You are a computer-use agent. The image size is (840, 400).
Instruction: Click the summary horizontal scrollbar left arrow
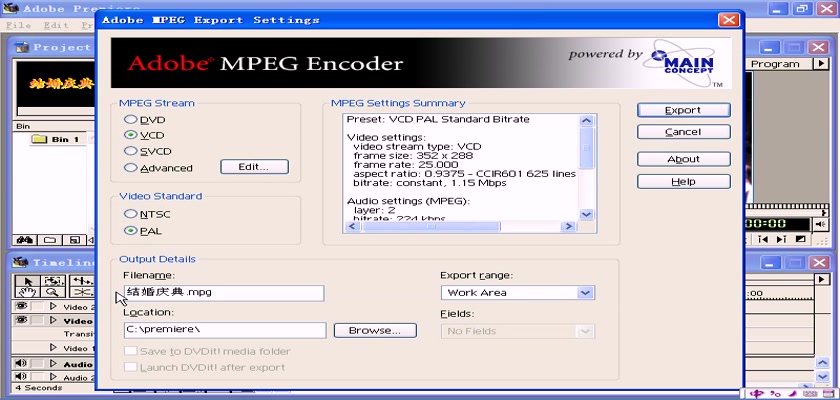coord(352,227)
